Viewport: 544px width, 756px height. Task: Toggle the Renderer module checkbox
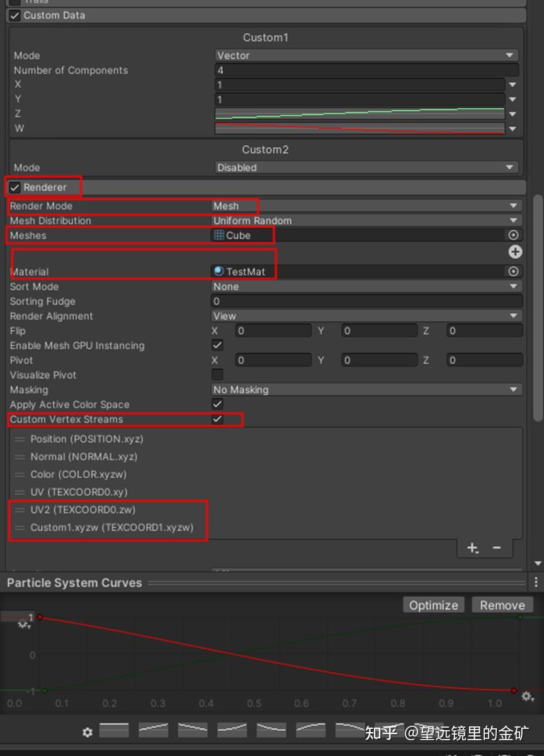[14, 187]
